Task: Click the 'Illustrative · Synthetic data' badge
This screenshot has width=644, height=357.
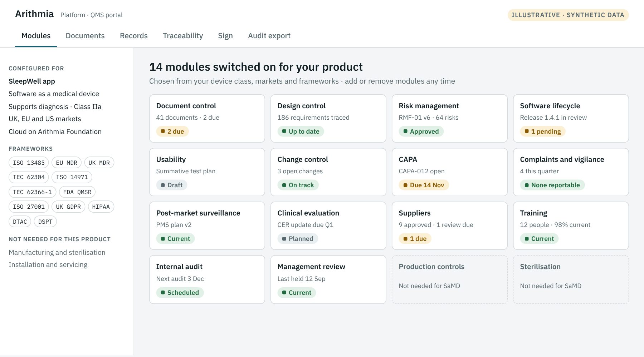Action: point(568,15)
